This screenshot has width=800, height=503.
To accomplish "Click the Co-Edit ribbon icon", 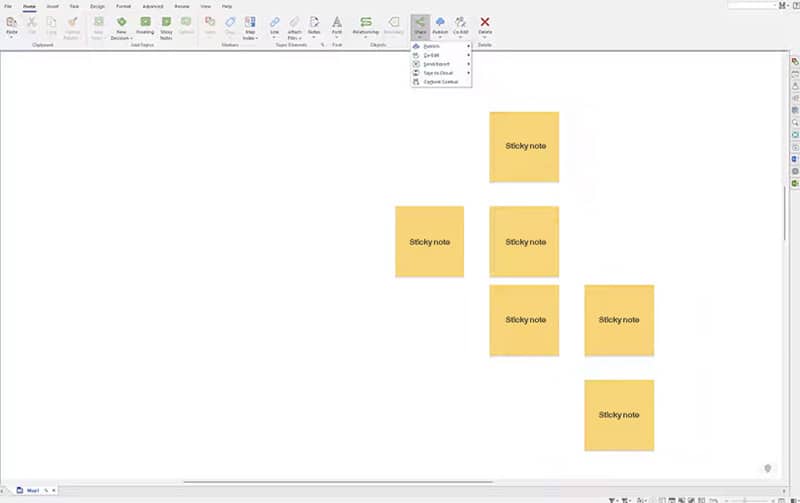I will (x=461, y=21).
